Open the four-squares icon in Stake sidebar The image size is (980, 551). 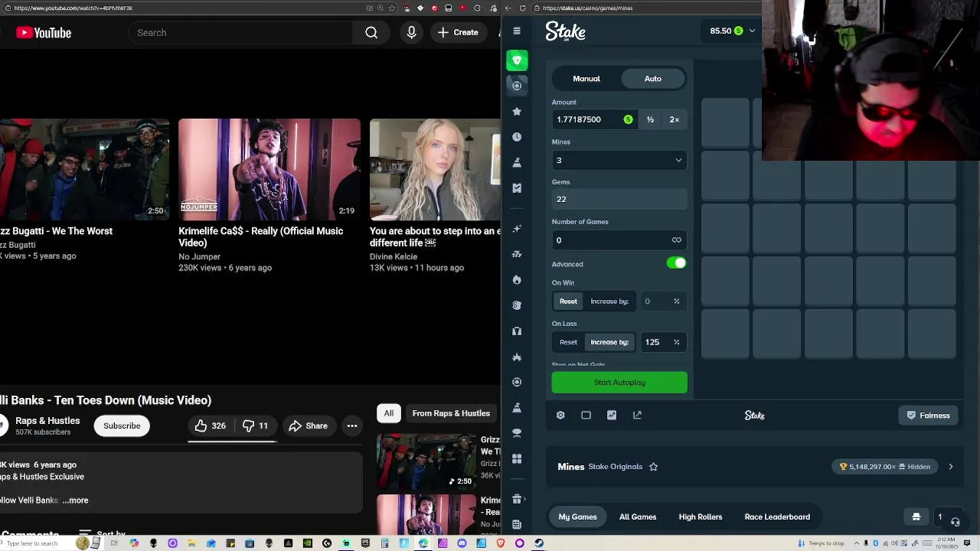pyautogui.click(x=517, y=458)
